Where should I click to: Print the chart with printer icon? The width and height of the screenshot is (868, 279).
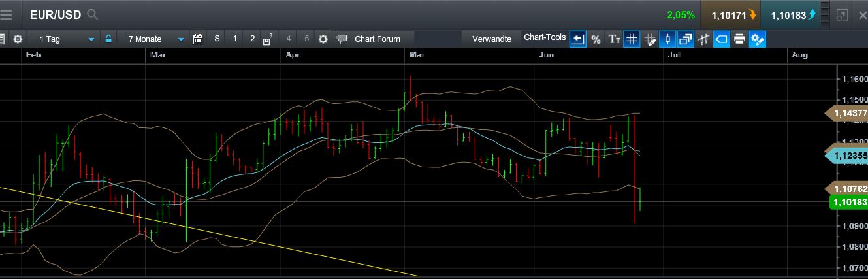(x=739, y=39)
